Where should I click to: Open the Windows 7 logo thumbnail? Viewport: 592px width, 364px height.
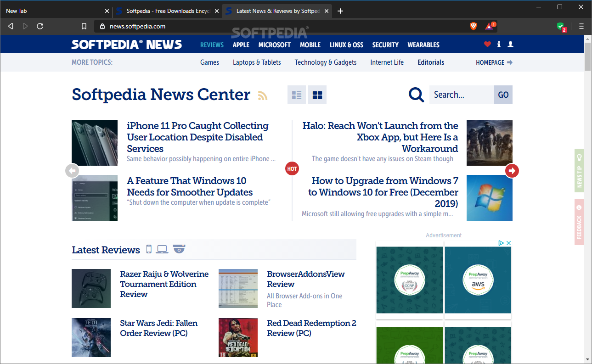(x=490, y=198)
